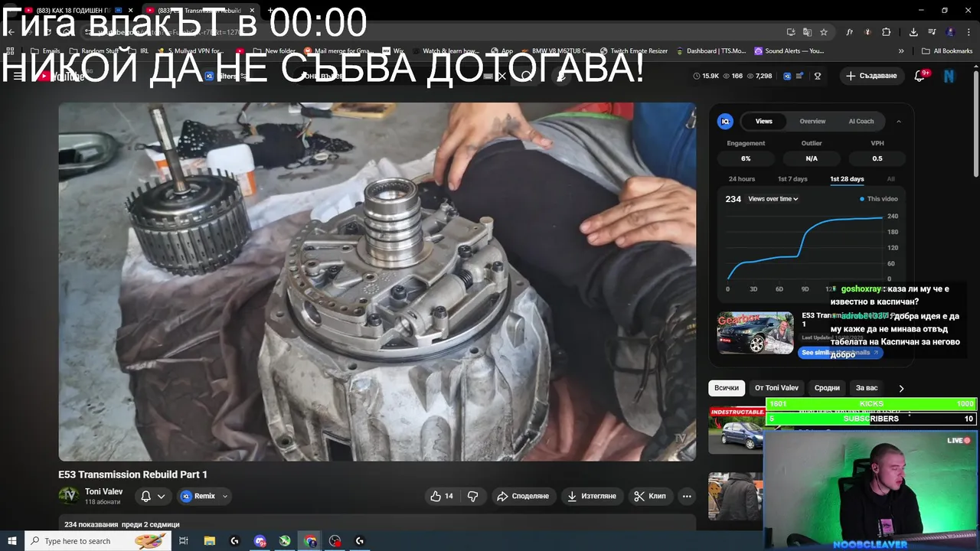Switch to the Views tab
The image size is (980, 551).
tap(764, 121)
